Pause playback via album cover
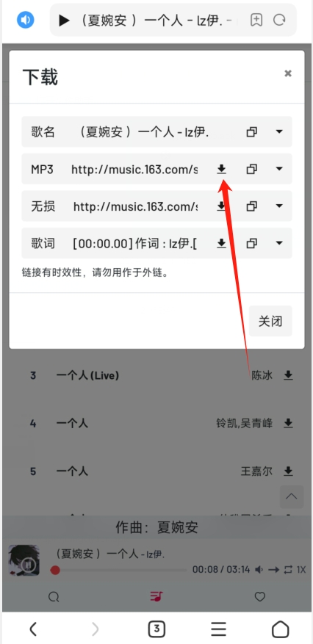 pos(24,560)
